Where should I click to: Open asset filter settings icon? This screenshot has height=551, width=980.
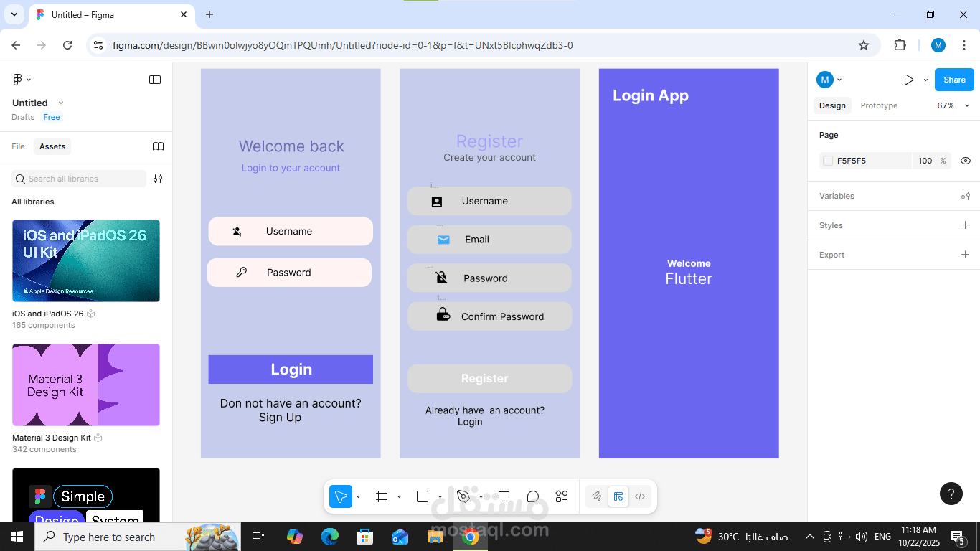click(x=158, y=179)
